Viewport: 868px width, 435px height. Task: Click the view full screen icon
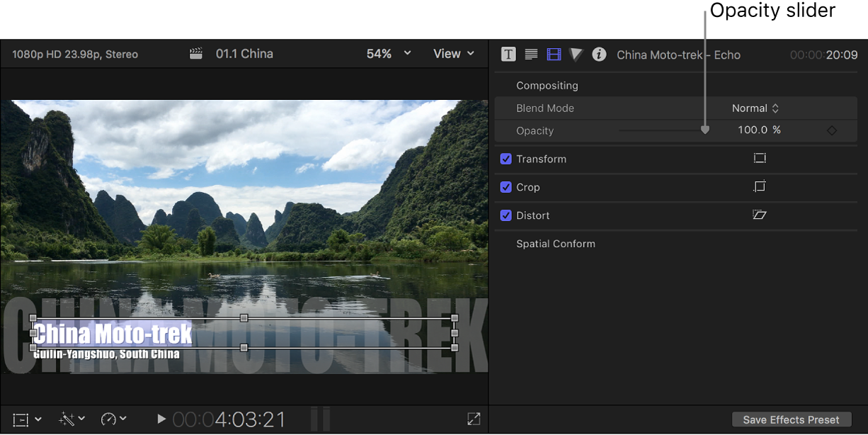pos(473,419)
